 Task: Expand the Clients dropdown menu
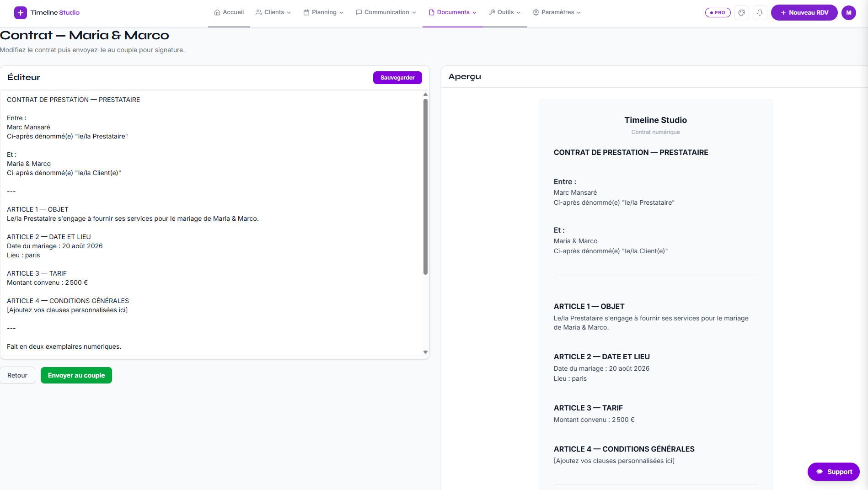(x=273, y=12)
